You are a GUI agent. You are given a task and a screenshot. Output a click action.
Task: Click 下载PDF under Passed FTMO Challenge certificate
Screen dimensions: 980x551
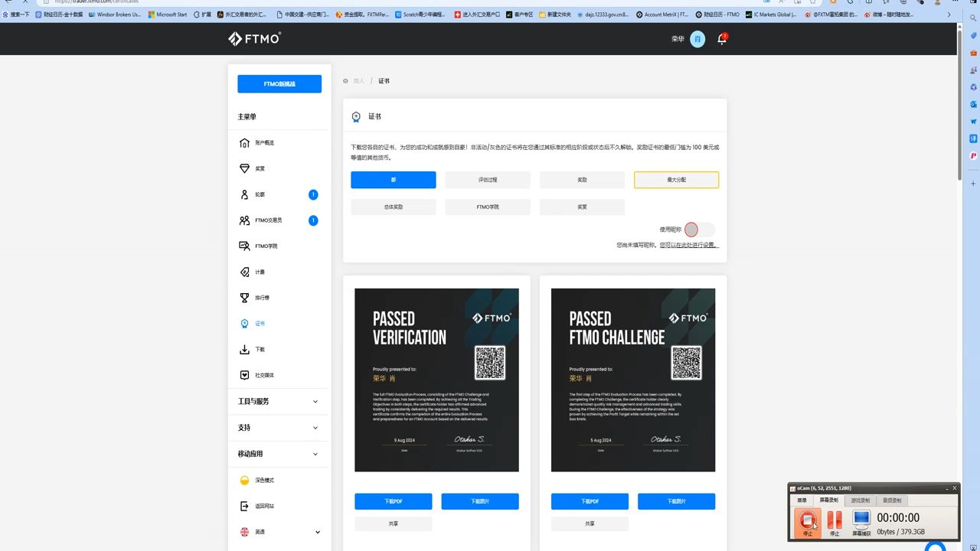pos(590,501)
